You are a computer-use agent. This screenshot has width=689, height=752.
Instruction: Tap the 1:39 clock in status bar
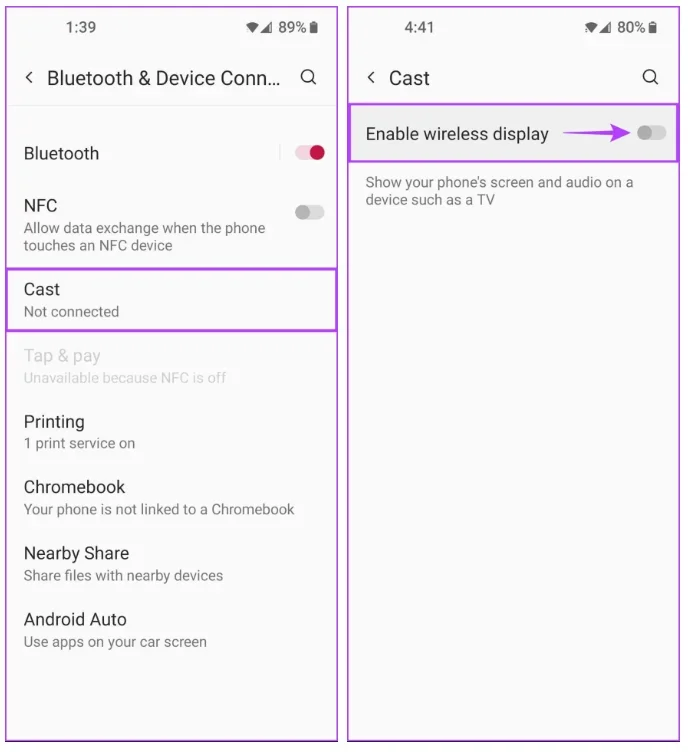pos(80,28)
